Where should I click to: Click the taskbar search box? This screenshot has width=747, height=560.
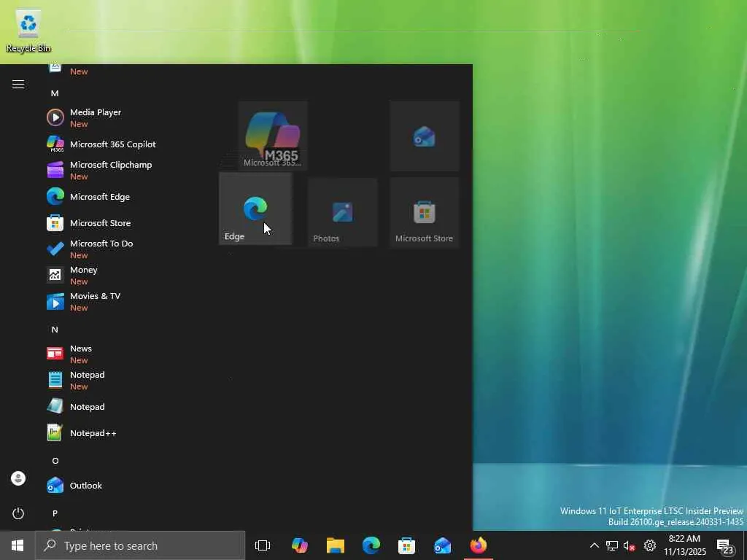tap(141, 545)
